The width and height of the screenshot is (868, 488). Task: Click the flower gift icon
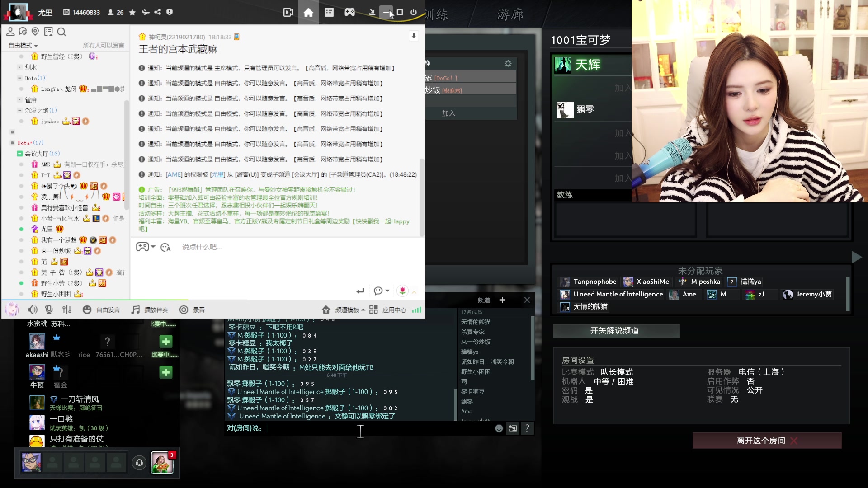(x=402, y=291)
